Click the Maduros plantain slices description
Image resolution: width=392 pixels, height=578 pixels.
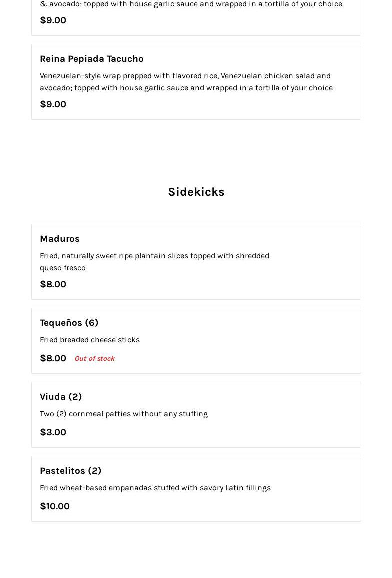(x=154, y=261)
